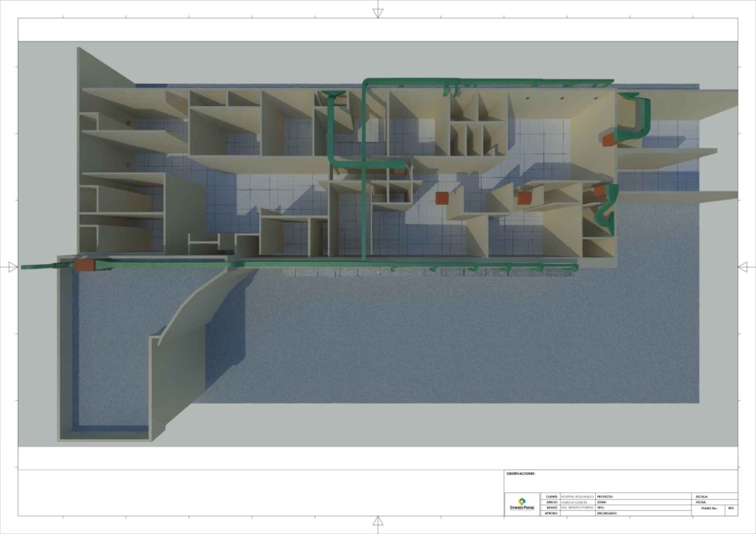Click the REV. revision cell
Screen dimensions: 756x534
click(732, 509)
